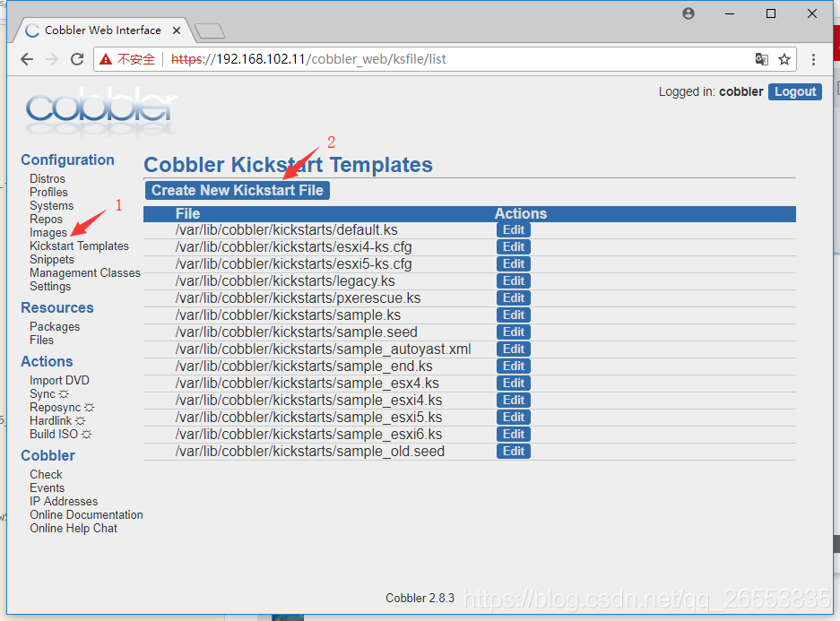Viewport: 840px width, 621px height.
Task: Click Actions column header
Action: pyautogui.click(x=520, y=213)
